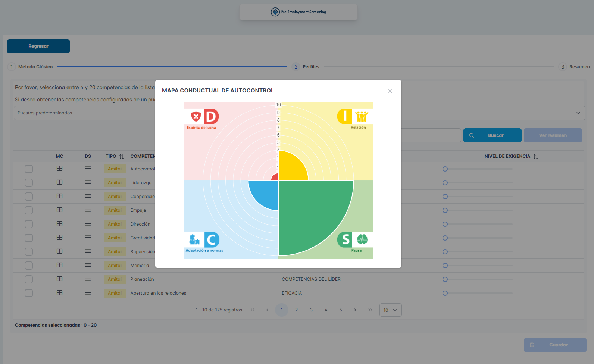
Task: Click the Regresar button
Action: pyautogui.click(x=38, y=46)
